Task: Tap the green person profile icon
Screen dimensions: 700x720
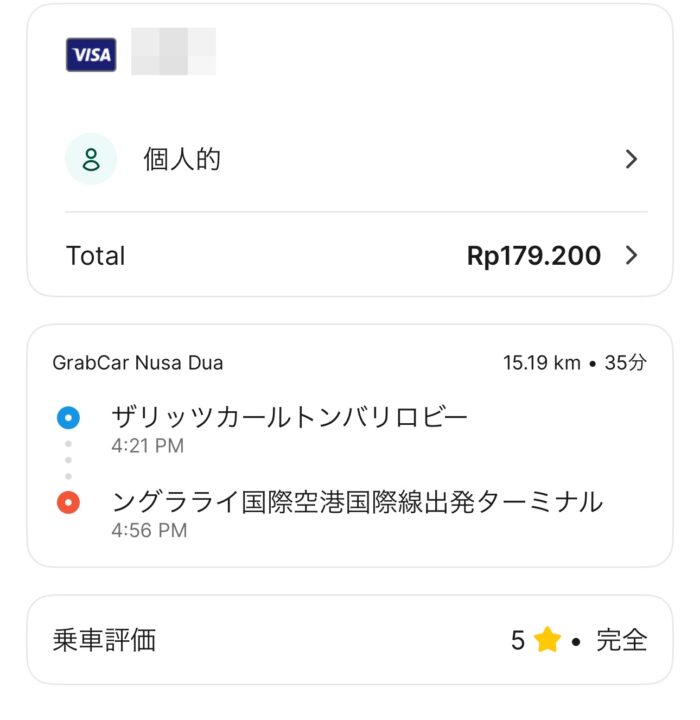Action: tap(91, 159)
